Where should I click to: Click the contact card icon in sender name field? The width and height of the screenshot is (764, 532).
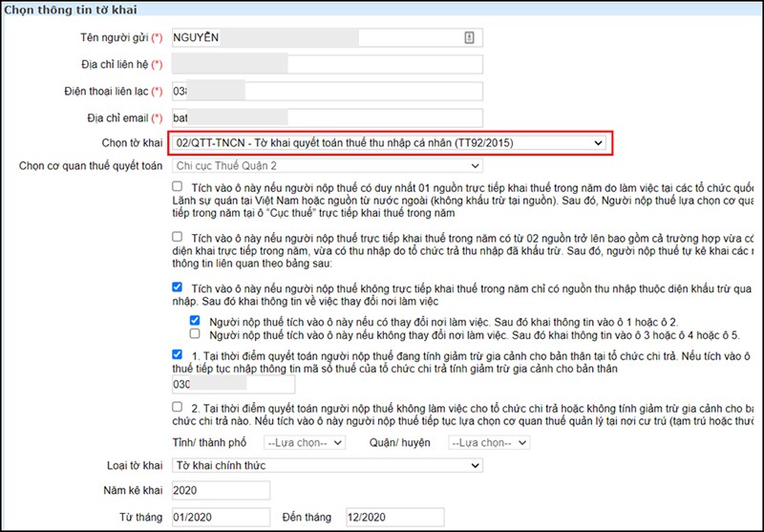pyautogui.click(x=469, y=37)
